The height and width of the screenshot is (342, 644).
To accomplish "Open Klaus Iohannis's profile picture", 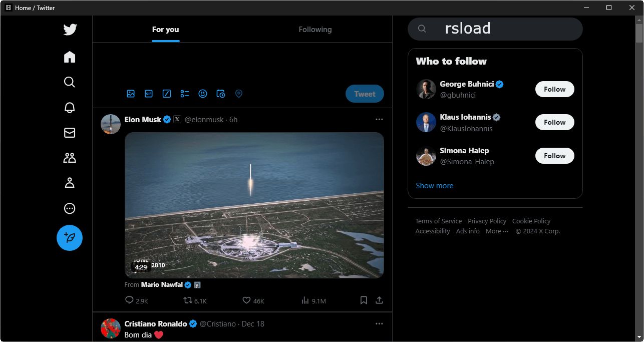I will (426, 122).
